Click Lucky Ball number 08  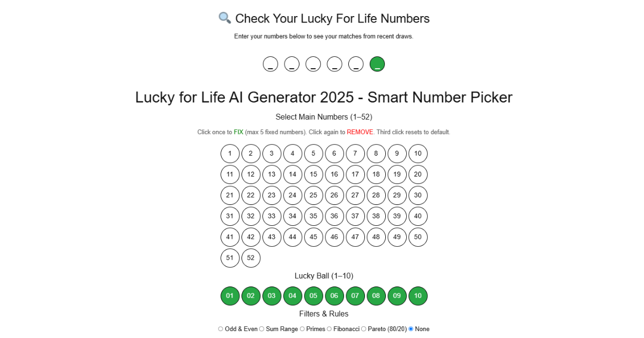[x=376, y=296]
